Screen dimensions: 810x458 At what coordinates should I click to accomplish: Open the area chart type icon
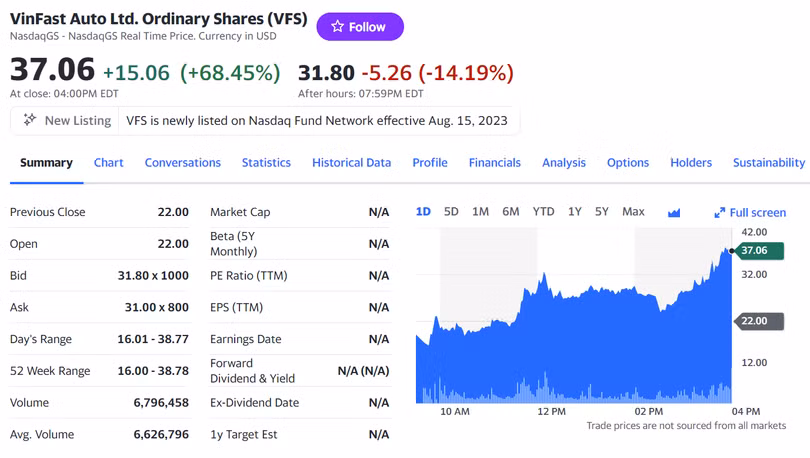(x=674, y=212)
